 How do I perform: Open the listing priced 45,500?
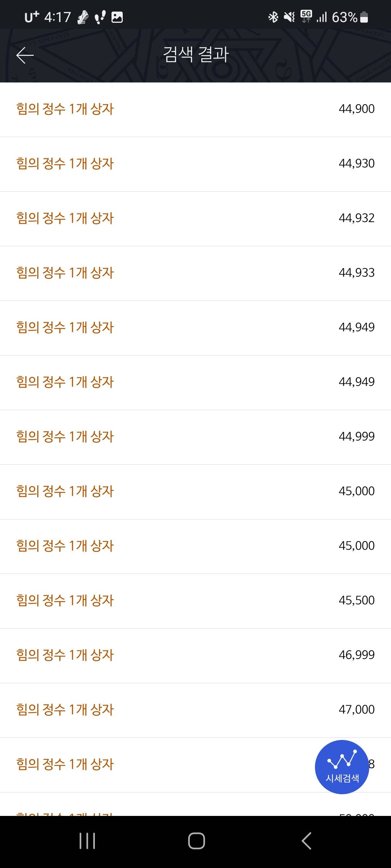[195, 601]
